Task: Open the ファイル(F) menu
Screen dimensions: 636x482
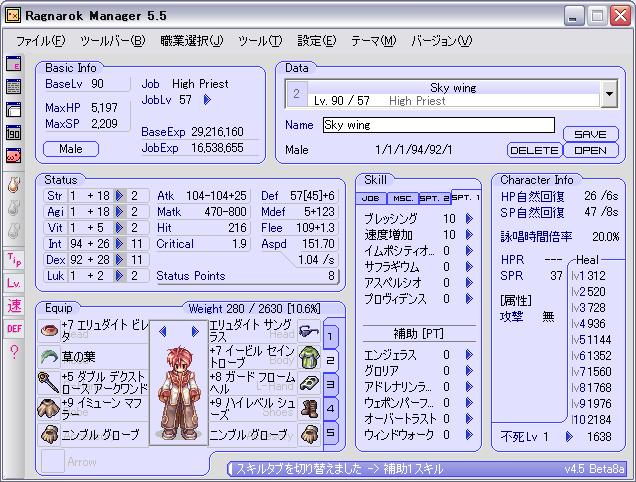Action: pyautogui.click(x=41, y=41)
